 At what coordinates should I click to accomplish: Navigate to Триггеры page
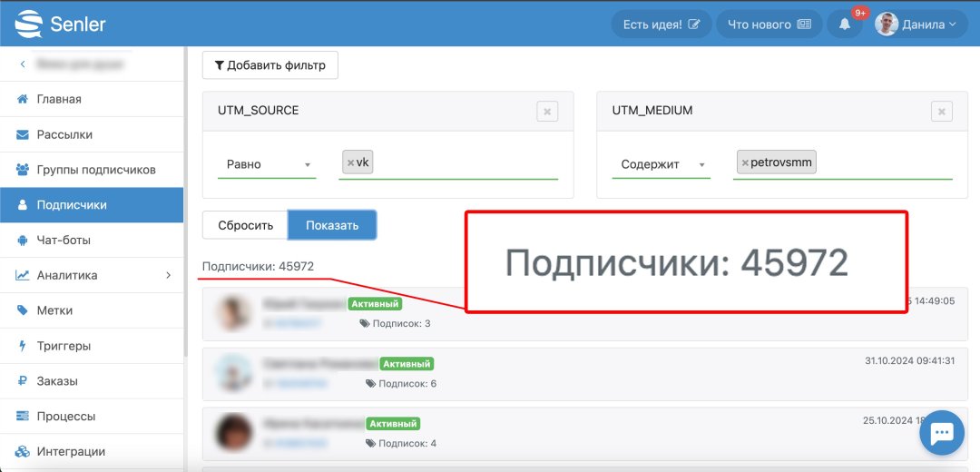[64, 346]
